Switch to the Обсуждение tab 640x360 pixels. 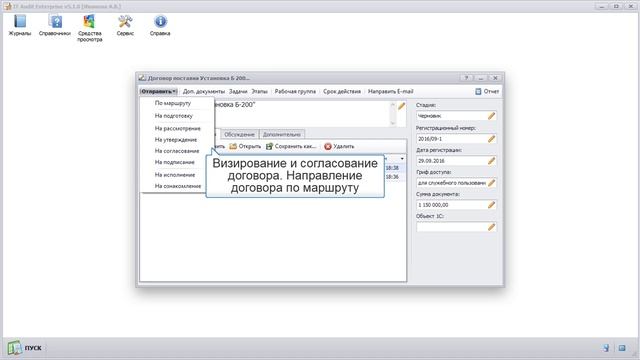point(239,134)
